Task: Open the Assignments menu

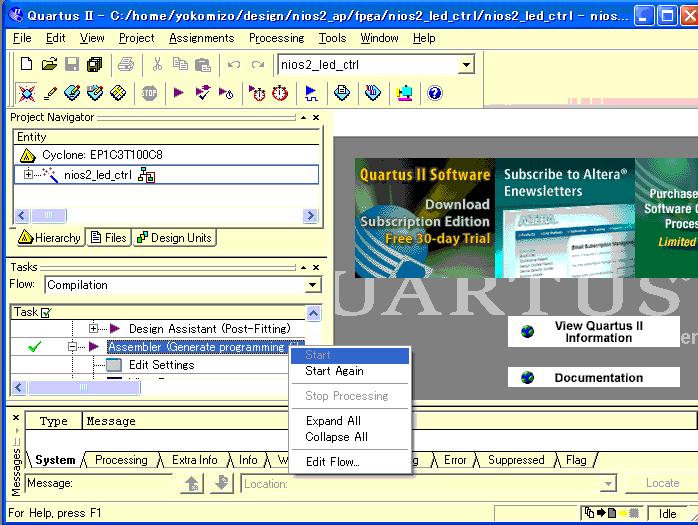Action: pyautogui.click(x=202, y=38)
